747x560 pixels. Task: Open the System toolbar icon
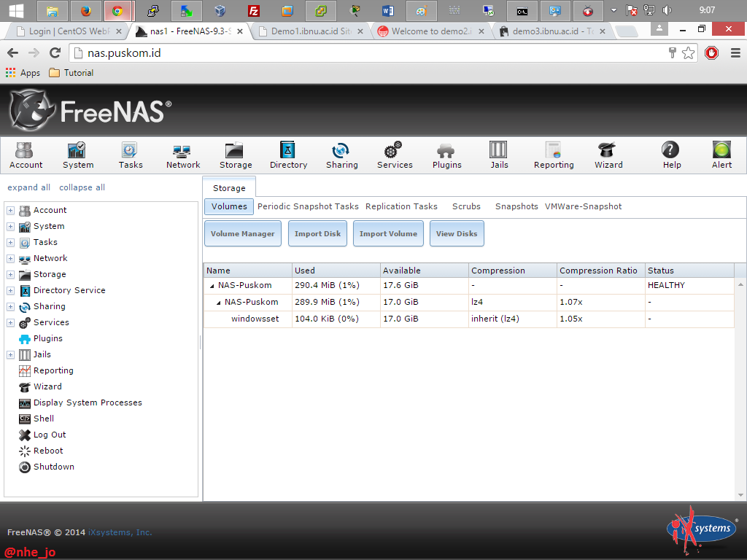click(x=78, y=155)
